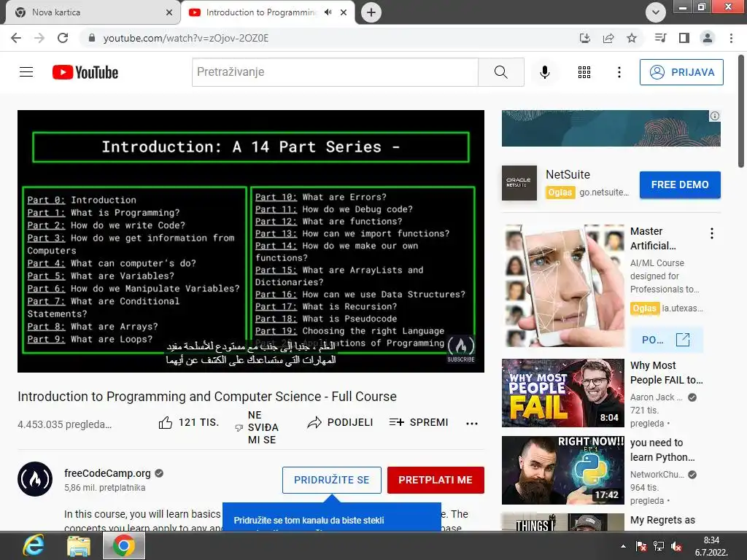Open NetSuite Oracle ad logo
747x560 pixels.
(x=519, y=183)
